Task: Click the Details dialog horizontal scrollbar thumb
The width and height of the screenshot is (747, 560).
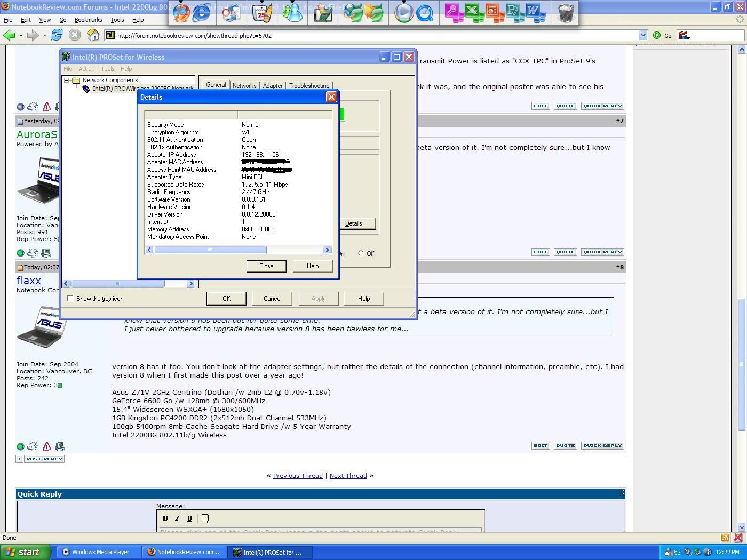Action: (x=210, y=250)
